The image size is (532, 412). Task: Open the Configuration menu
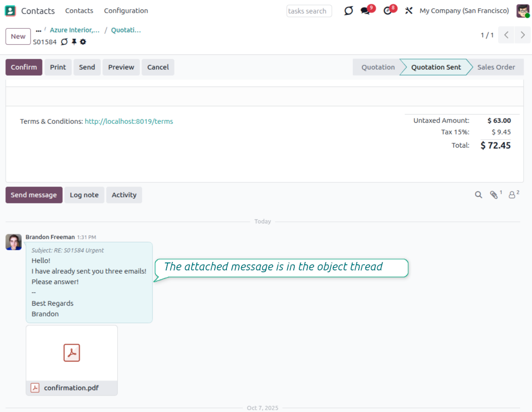pyautogui.click(x=126, y=11)
